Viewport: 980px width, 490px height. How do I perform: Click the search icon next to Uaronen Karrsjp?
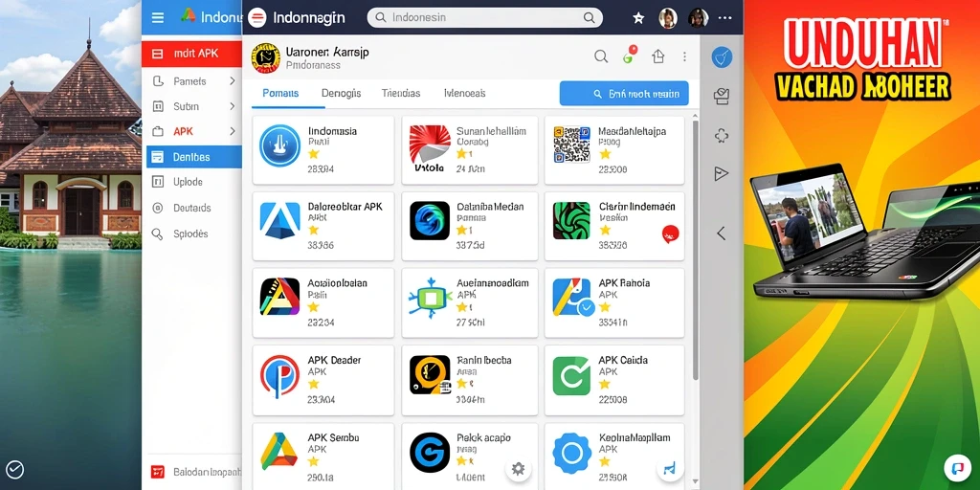click(x=601, y=56)
